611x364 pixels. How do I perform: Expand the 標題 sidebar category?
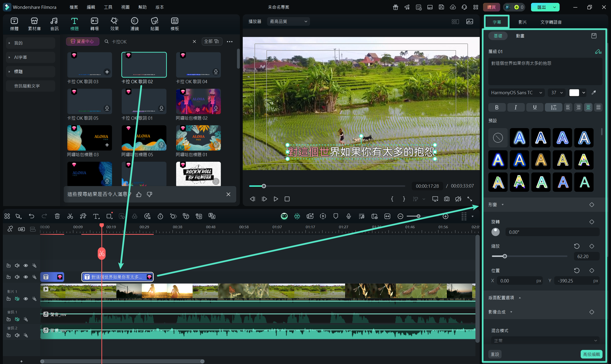(30, 72)
